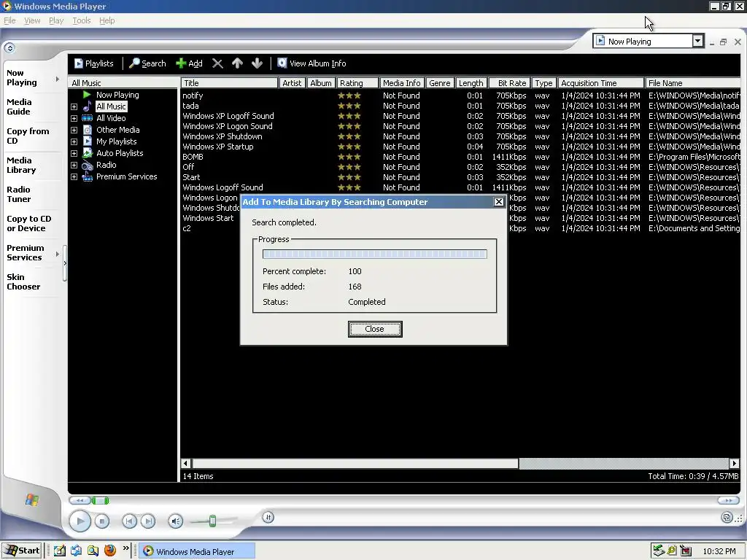Select the 'BOMB' track row

[x=460, y=157]
